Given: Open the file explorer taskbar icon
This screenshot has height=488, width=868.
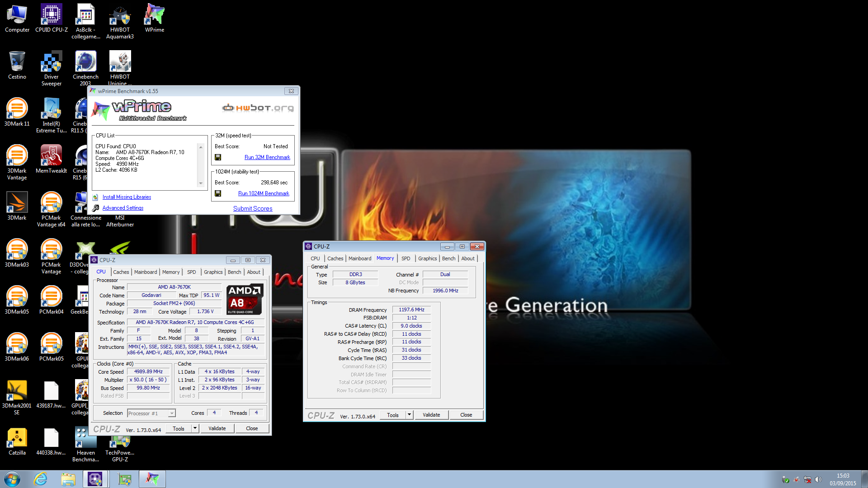Looking at the screenshot, I should coord(68,479).
